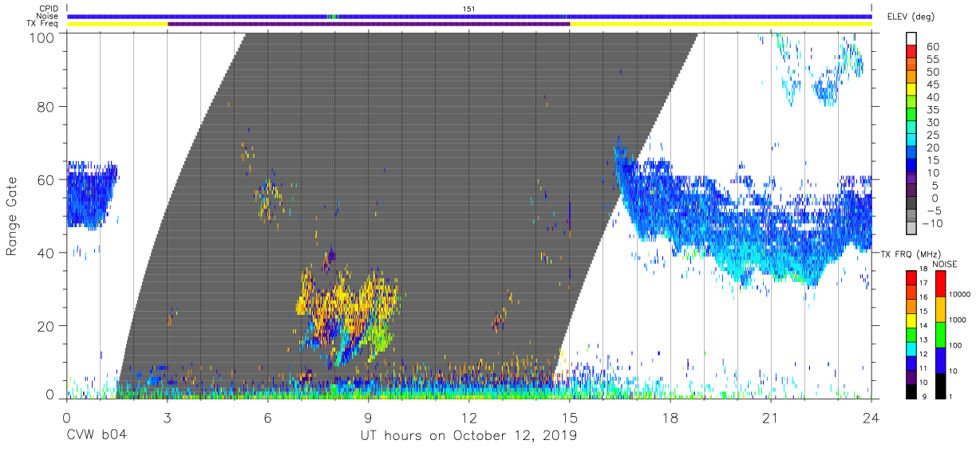This screenshot has width=980, height=452.
Task: Click the '35' tick on the ELEV colorbar
Action: 931,110
